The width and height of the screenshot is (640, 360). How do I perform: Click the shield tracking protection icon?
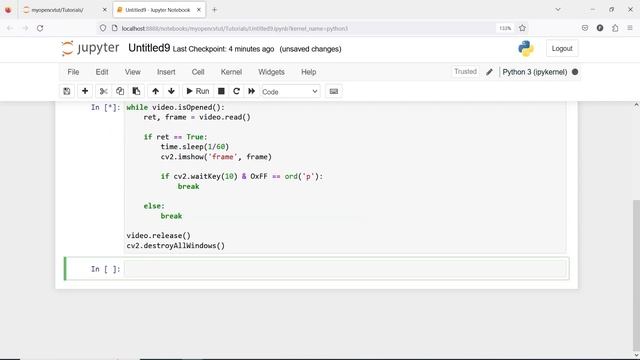point(103,28)
